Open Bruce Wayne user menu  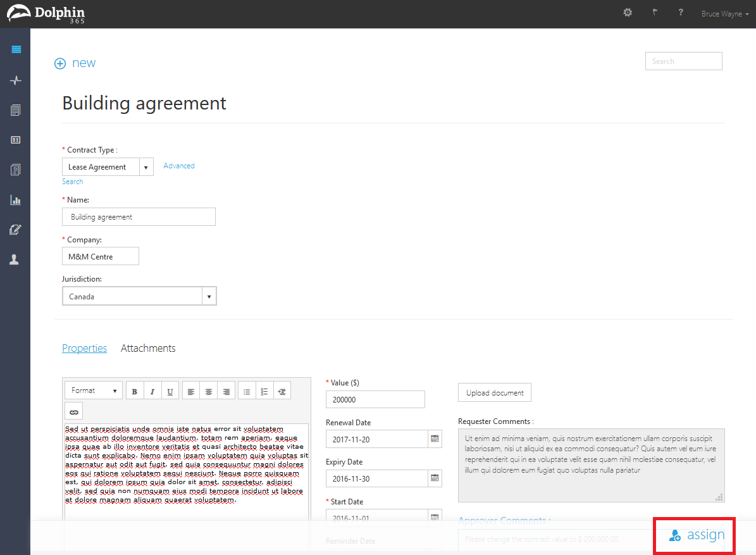pyautogui.click(x=724, y=14)
